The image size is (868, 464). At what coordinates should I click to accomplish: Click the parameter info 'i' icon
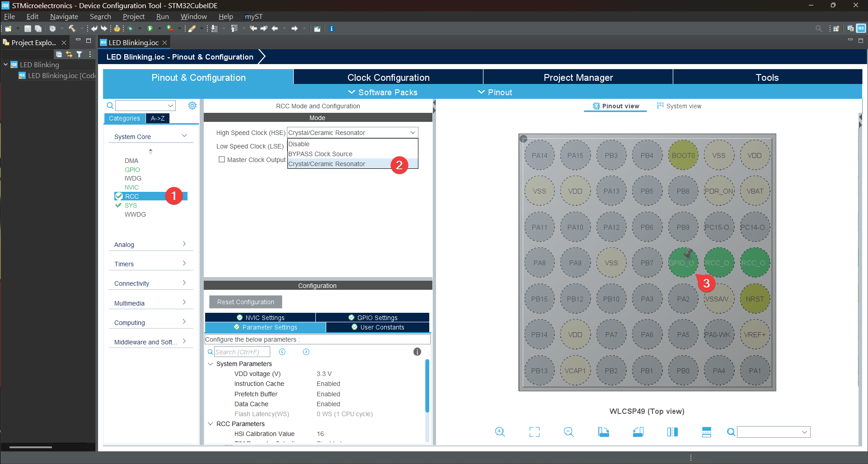click(x=417, y=352)
